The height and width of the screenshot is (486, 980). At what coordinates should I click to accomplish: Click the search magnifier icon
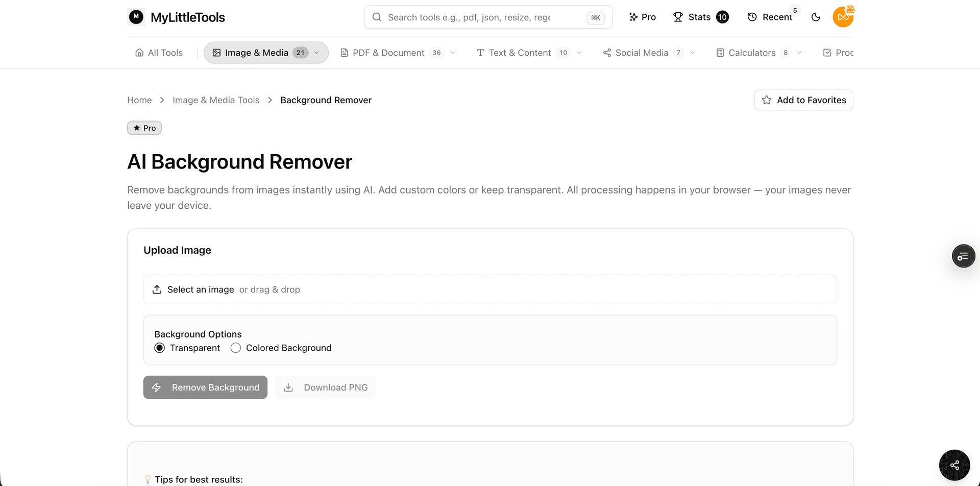click(x=377, y=17)
